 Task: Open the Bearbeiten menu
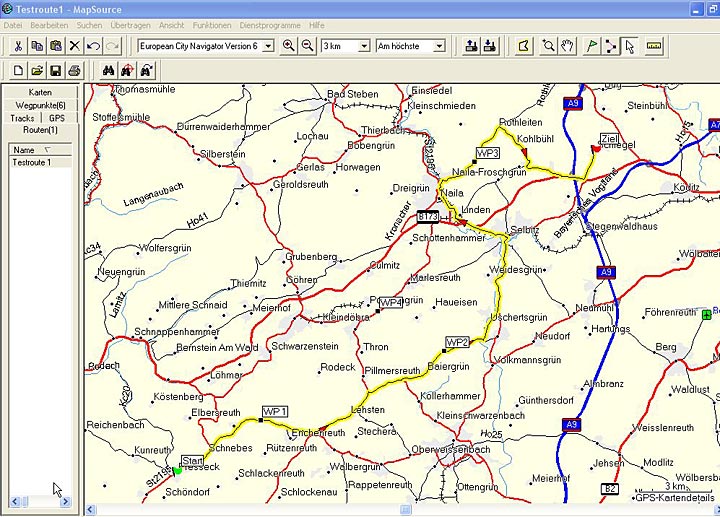(50, 24)
